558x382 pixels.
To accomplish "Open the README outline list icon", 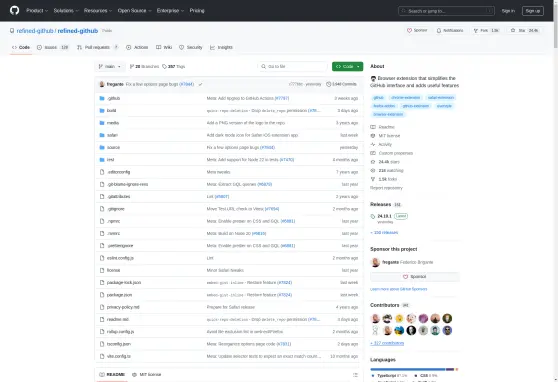I will (x=355, y=375).
